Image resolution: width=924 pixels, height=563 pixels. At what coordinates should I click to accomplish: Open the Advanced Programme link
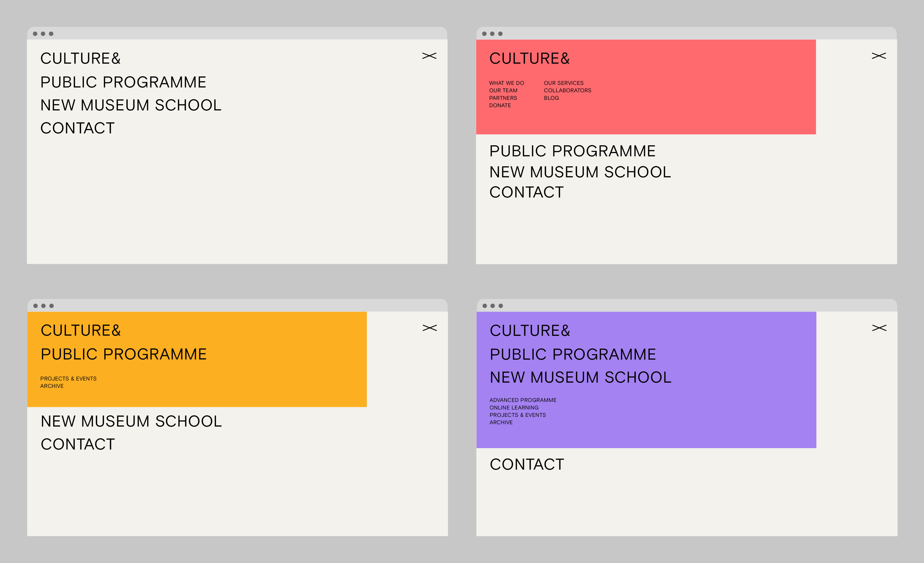pos(523,400)
